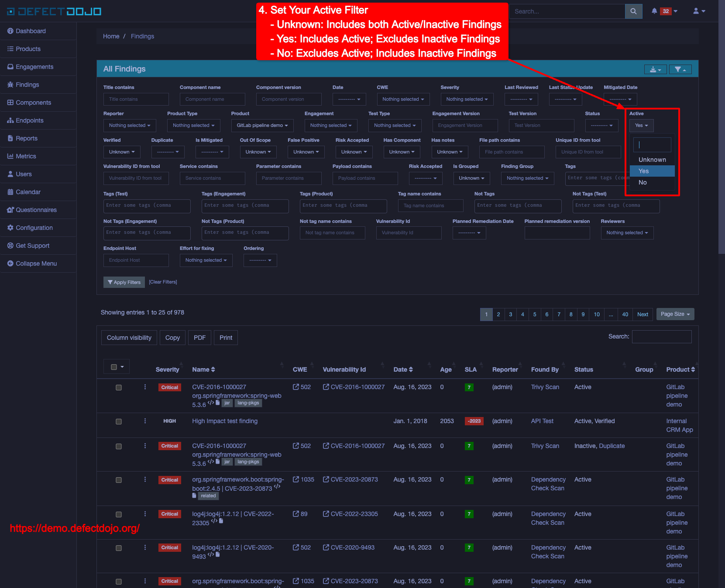Click the Apply Filters button
Viewport: 725px width, 588px height.
(124, 282)
